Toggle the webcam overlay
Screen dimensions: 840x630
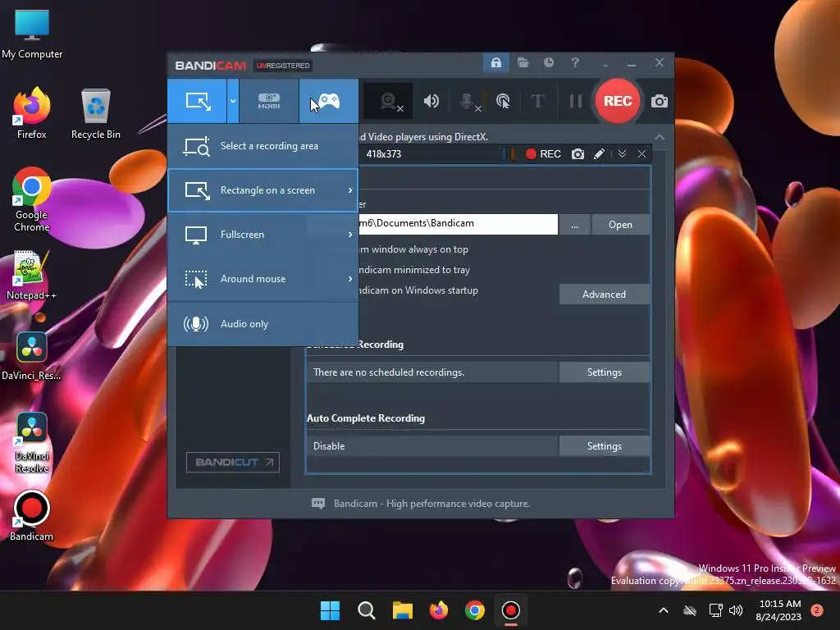pos(388,101)
